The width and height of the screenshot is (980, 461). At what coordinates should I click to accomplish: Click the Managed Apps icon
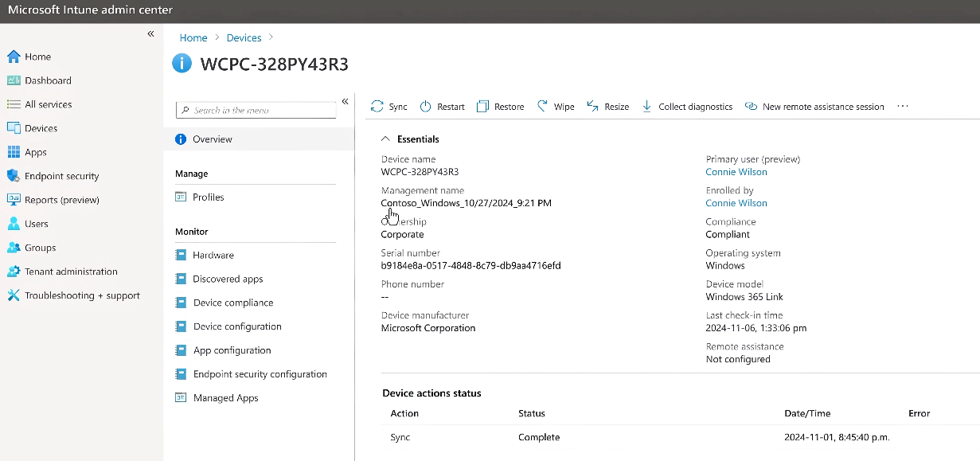[180, 398]
